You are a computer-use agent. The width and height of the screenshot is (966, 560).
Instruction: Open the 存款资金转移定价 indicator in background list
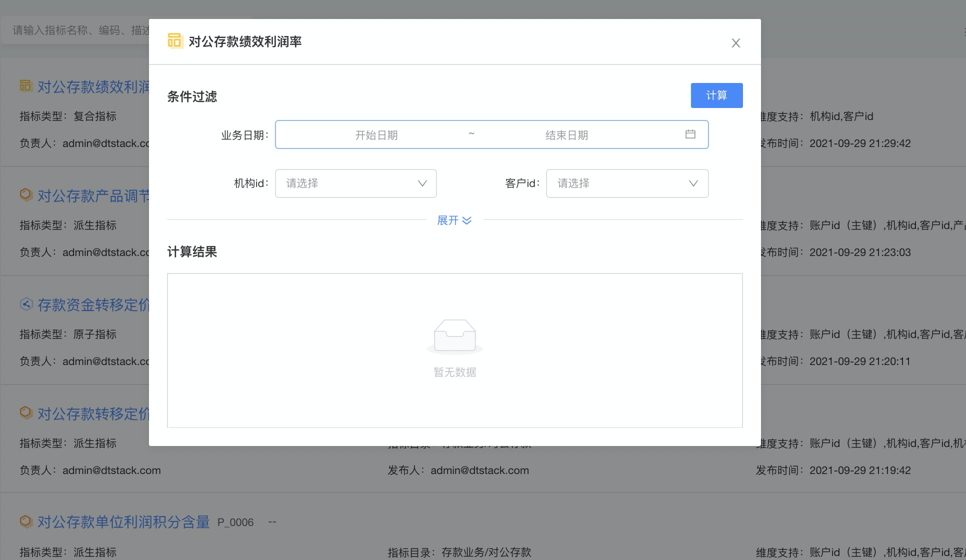tap(93, 305)
